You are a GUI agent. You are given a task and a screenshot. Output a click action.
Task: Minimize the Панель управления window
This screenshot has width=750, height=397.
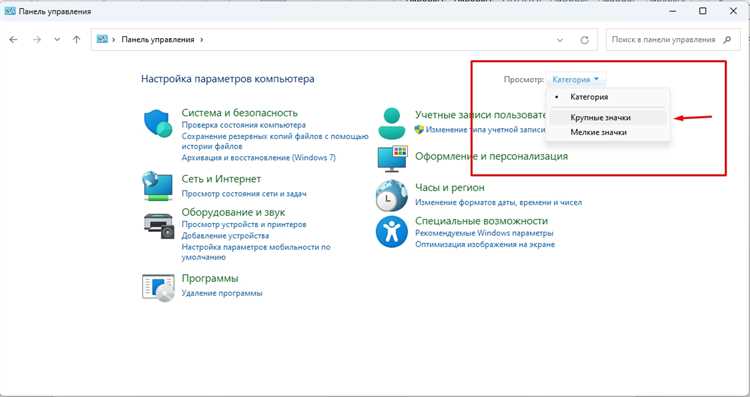673,11
